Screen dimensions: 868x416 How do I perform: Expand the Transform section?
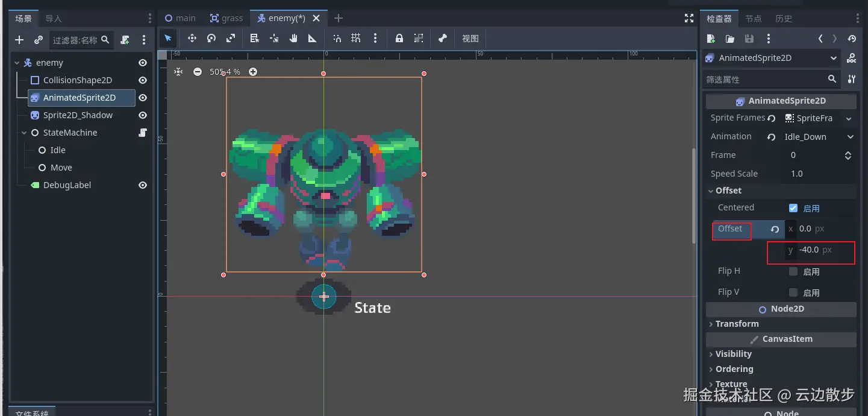coord(737,324)
